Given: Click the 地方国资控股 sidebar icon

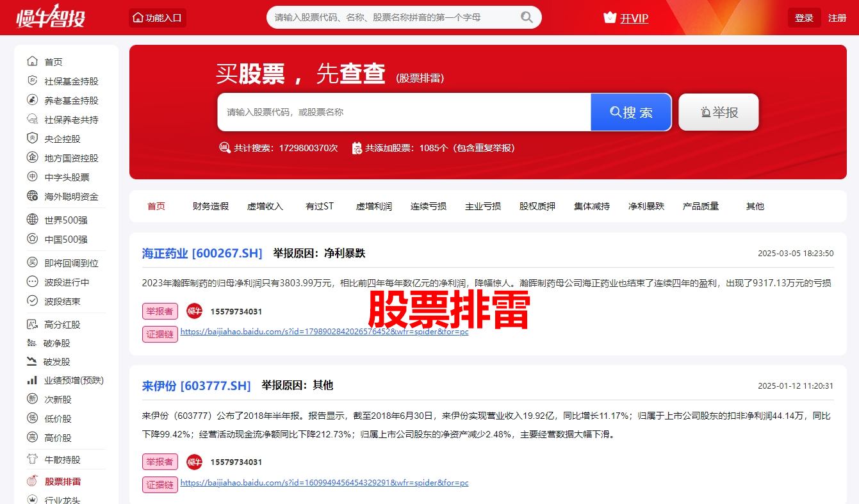Looking at the screenshot, I should (32, 158).
